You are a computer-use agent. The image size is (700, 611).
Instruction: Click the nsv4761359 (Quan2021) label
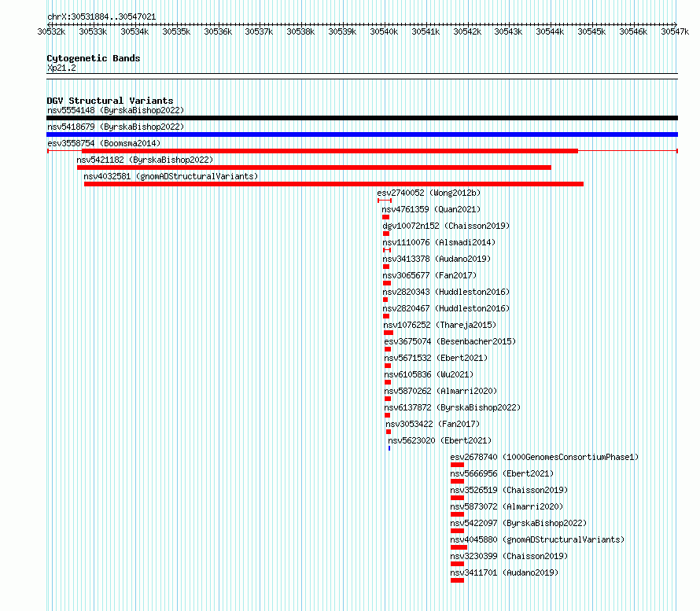431,209
